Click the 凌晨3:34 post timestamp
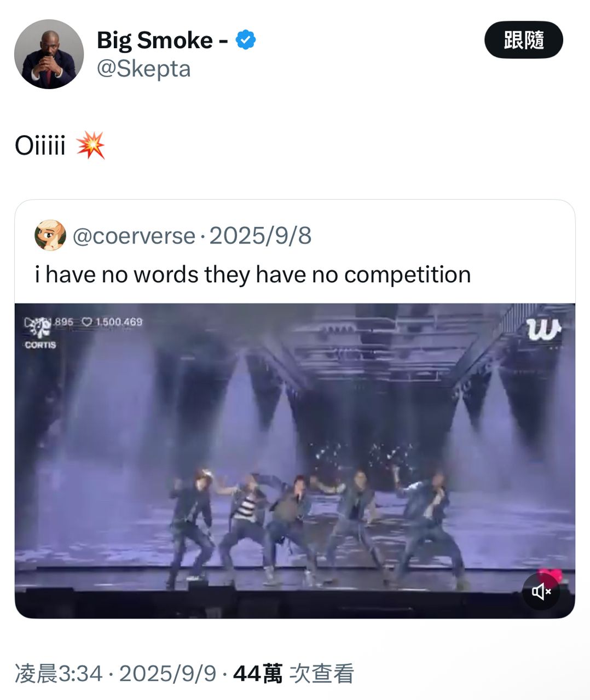This screenshot has width=590, height=700. [x=59, y=673]
